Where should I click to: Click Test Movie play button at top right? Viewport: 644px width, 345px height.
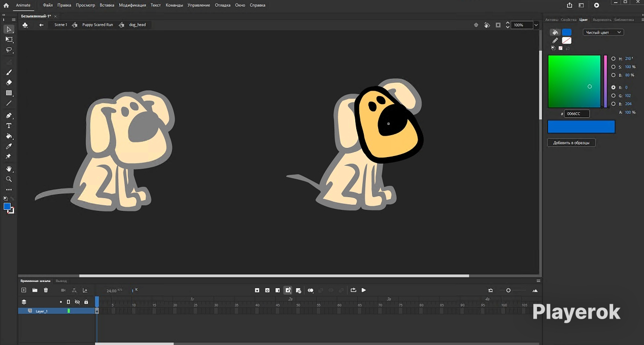[x=597, y=5]
